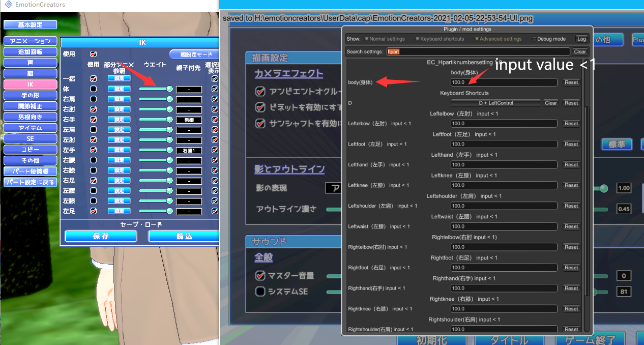Toggle マスター音量 checkbox

click(260, 276)
